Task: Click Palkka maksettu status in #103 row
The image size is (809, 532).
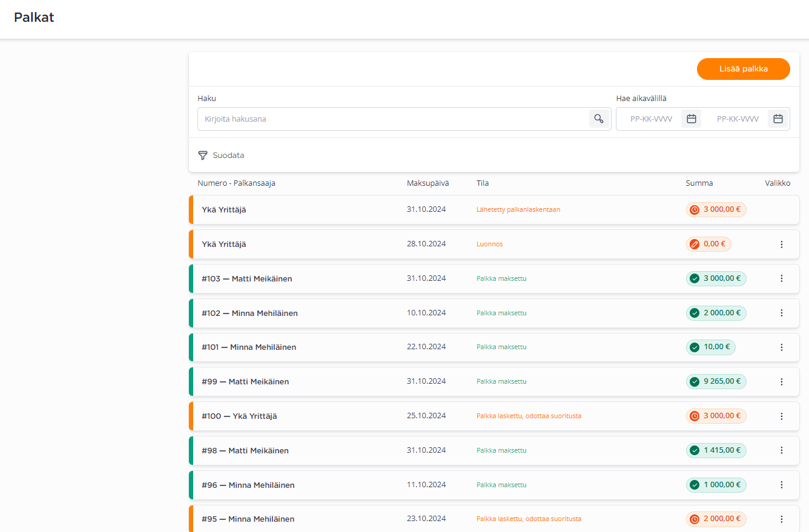Action: pyautogui.click(x=501, y=278)
